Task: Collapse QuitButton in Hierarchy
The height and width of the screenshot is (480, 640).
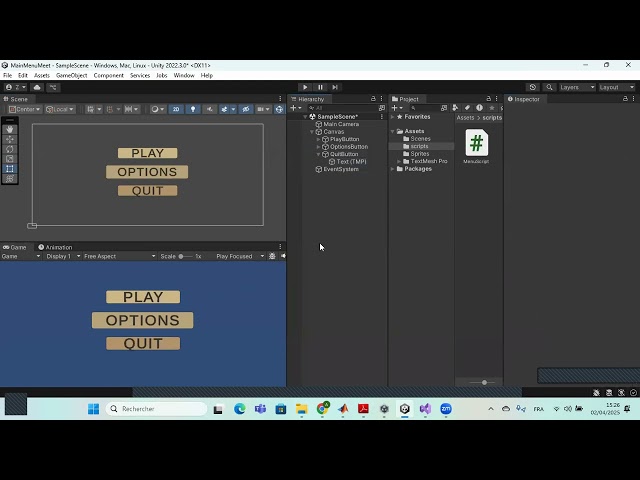Action: (x=318, y=154)
